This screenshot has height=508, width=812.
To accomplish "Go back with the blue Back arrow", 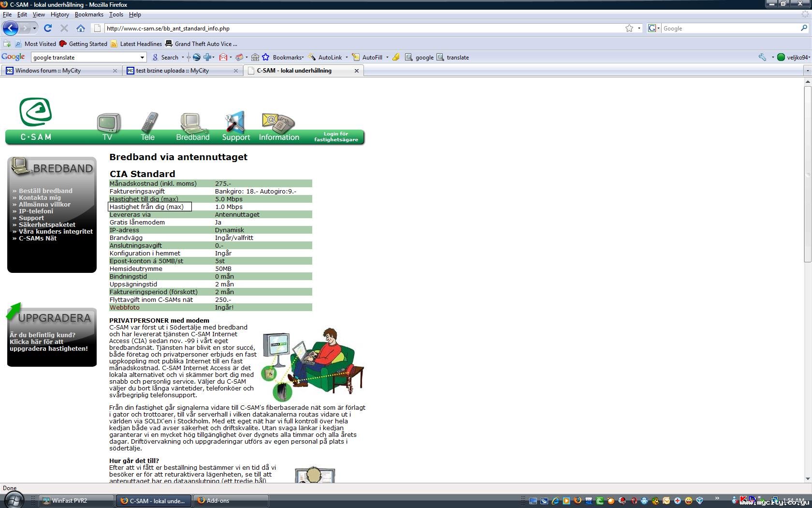I will 11,28.
